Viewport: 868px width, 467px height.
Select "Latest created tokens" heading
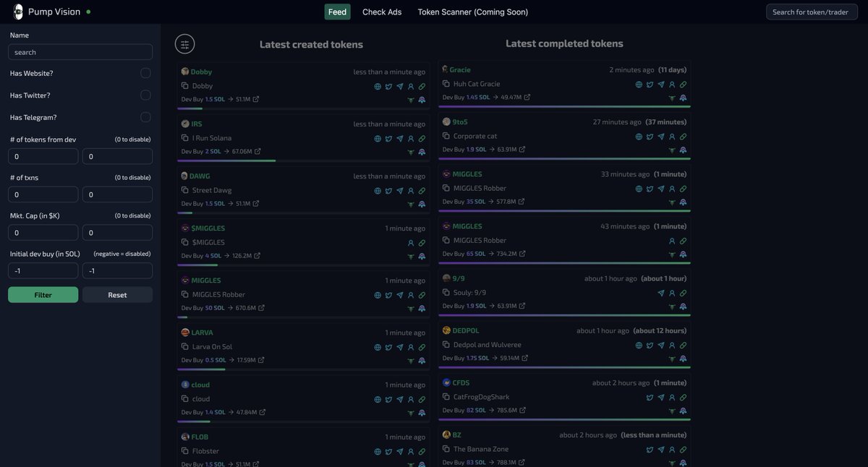click(311, 45)
